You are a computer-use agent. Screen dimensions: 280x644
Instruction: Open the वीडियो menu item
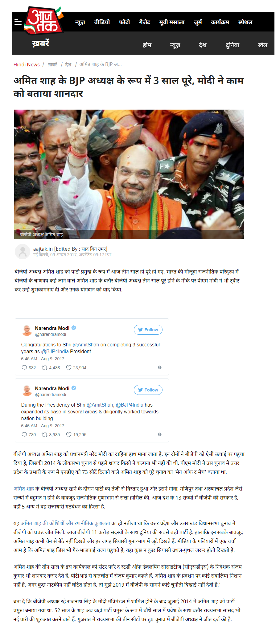(102, 22)
